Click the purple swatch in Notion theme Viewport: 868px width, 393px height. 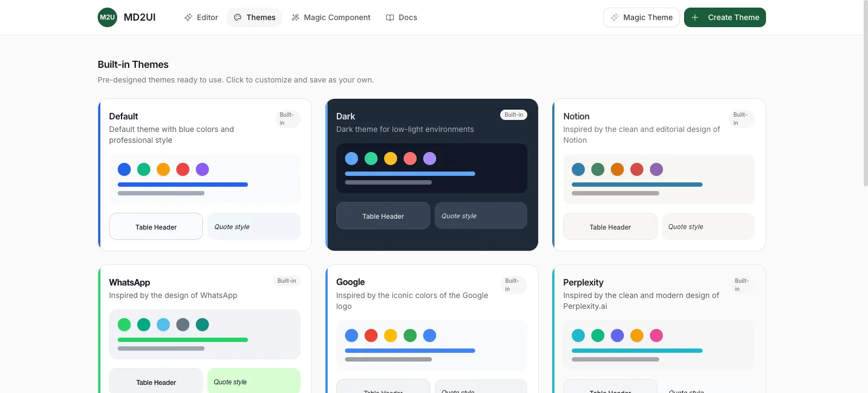(x=656, y=169)
